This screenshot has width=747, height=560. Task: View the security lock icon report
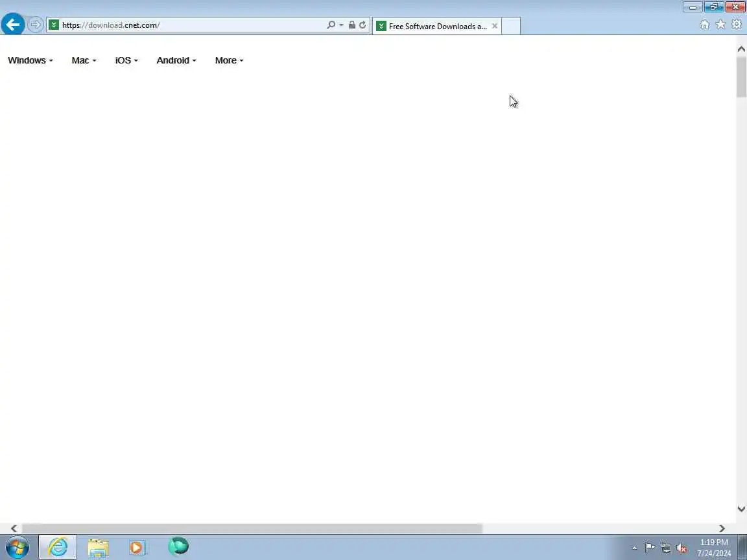pos(351,25)
